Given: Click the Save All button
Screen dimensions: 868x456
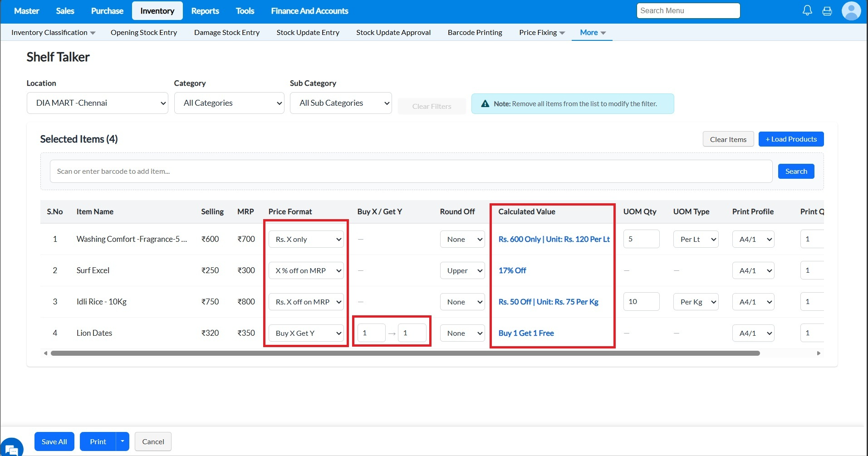Looking at the screenshot, I should coord(54,441).
